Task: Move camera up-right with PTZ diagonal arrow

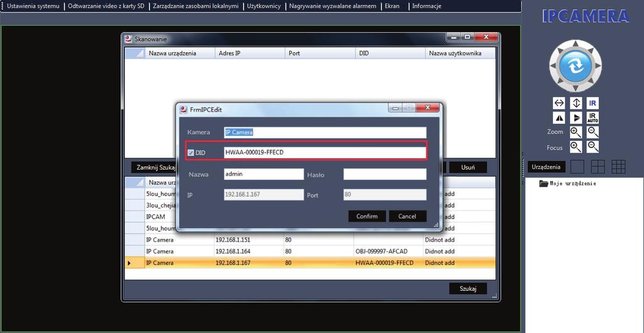Action: coord(591,50)
